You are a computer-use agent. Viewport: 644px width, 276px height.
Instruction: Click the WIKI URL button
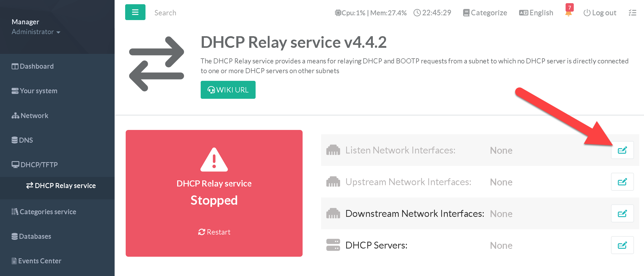point(228,90)
